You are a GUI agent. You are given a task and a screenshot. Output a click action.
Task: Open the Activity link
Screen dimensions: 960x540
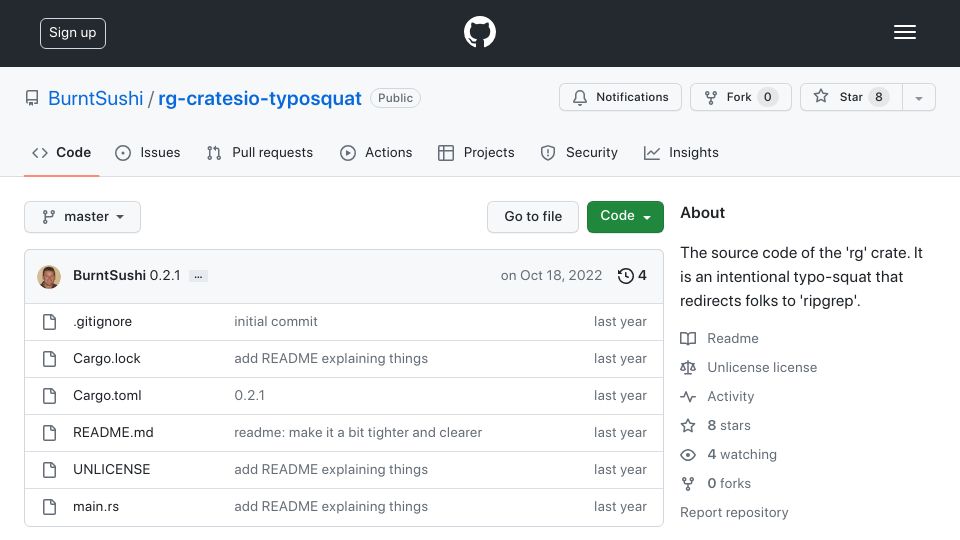(x=730, y=397)
